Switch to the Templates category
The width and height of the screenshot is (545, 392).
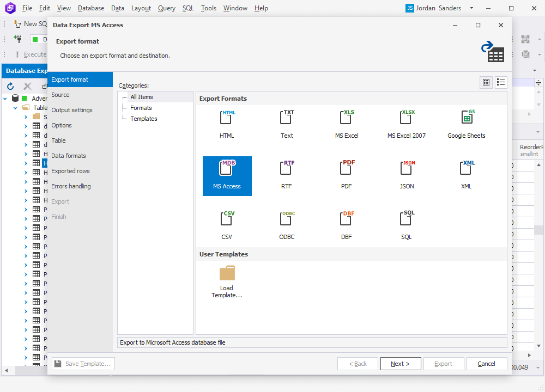(x=143, y=119)
